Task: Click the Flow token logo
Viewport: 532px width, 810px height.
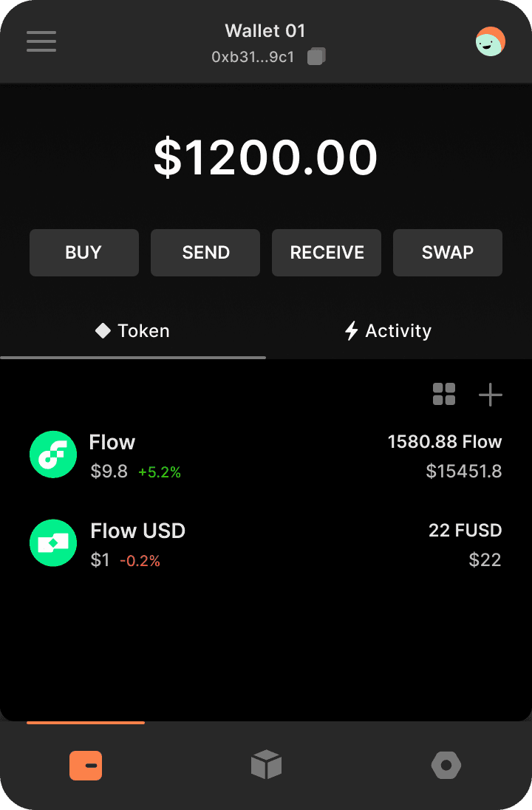Action: click(x=53, y=455)
